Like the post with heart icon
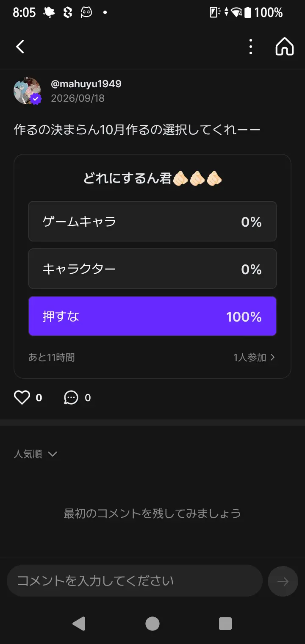This screenshot has width=305, height=644. (22, 397)
